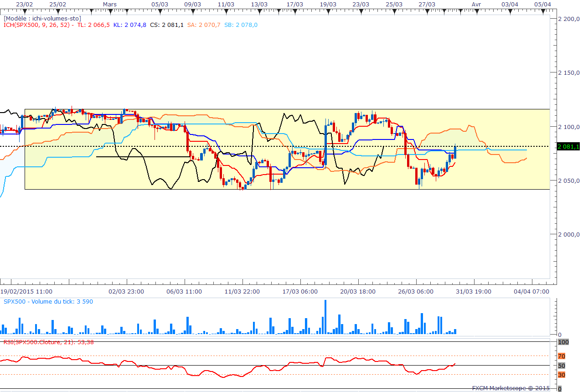
Task: Click the grey RSI 50 level tag
Action: tap(562, 366)
